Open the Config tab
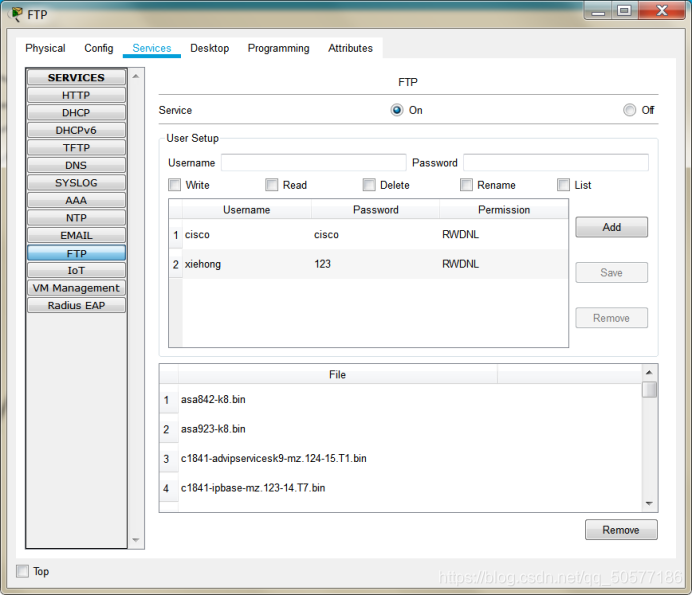692x596 pixels. pyautogui.click(x=99, y=48)
